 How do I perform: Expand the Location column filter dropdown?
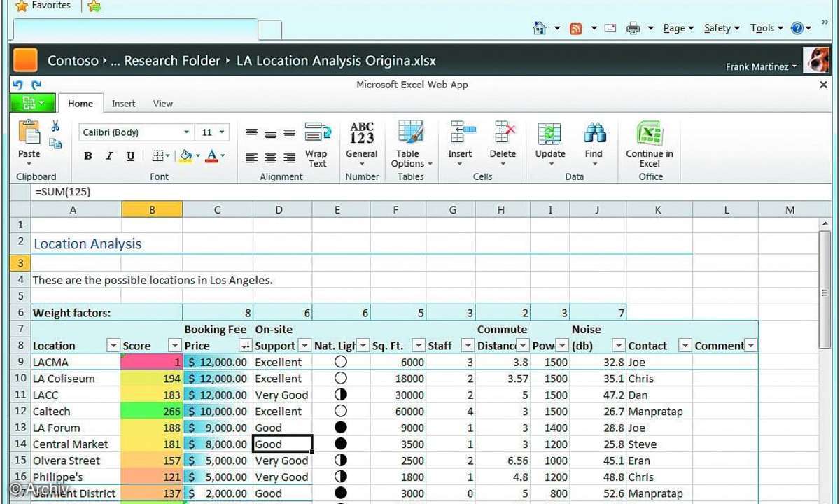(113, 346)
